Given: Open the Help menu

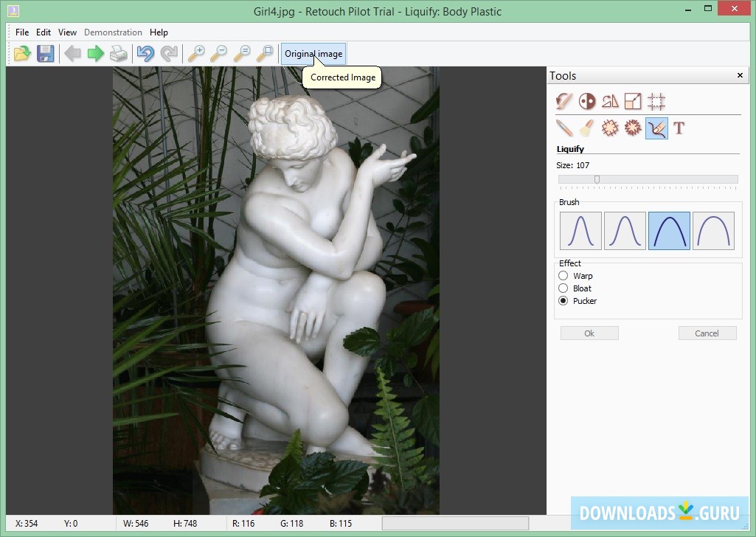Looking at the screenshot, I should [x=159, y=32].
